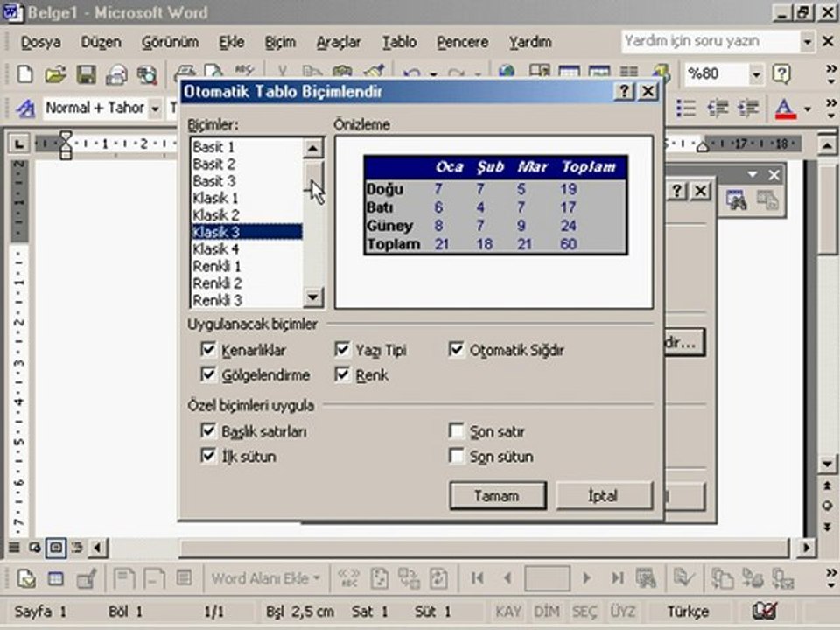The width and height of the screenshot is (840, 630).
Task: Open the Düzen menu
Action: click(x=101, y=42)
